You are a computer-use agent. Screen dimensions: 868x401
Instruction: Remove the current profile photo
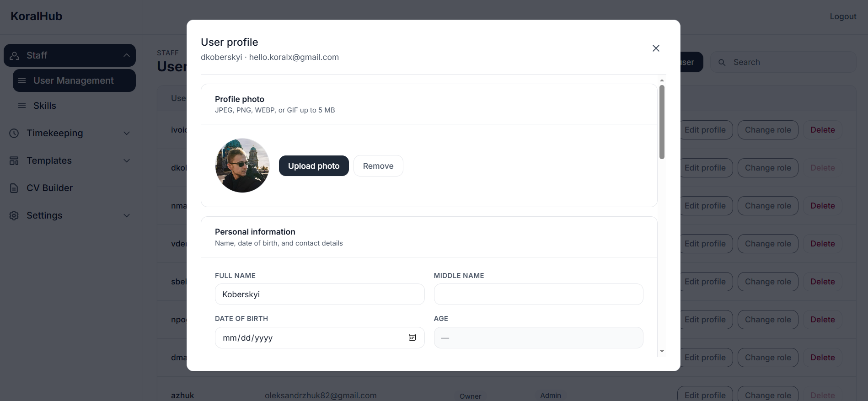[x=378, y=166]
